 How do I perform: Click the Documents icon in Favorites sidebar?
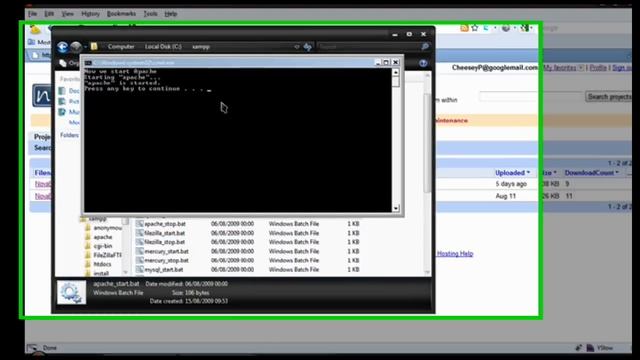(x=62, y=91)
